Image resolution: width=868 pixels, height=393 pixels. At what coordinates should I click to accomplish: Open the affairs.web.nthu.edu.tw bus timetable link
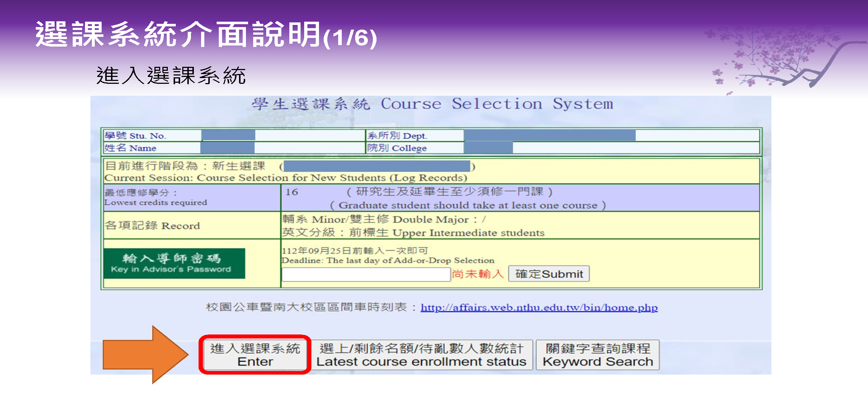tap(539, 307)
